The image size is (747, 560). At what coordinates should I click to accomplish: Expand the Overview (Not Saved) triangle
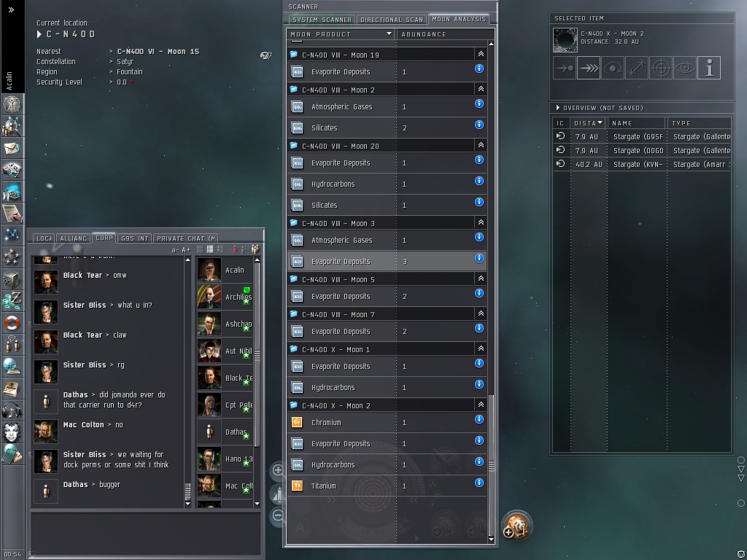coord(558,108)
